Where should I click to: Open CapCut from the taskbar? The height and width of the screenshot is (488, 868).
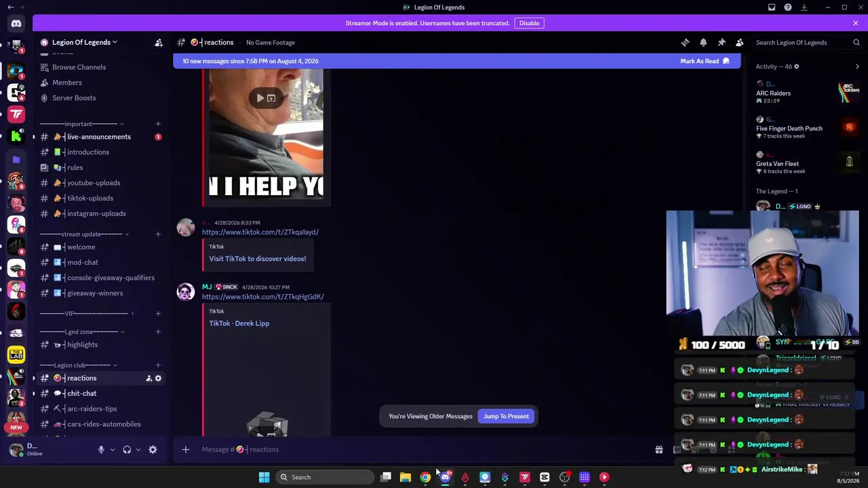tap(545, 477)
